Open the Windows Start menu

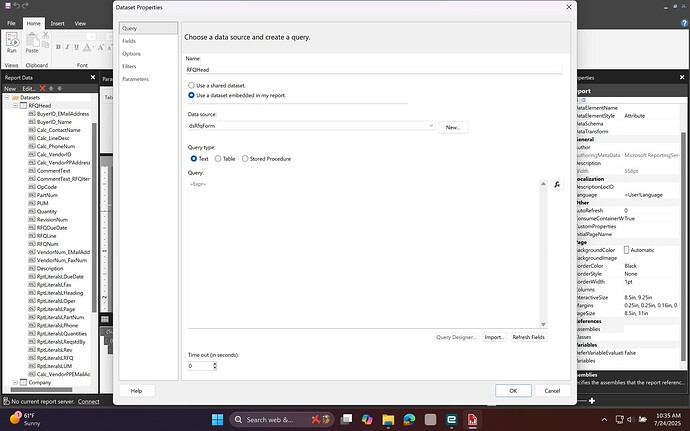pos(217,420)
